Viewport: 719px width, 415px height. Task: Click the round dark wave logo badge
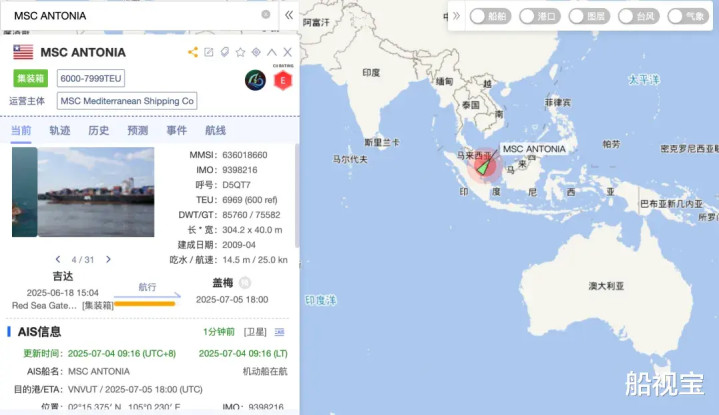coord(255,80)
